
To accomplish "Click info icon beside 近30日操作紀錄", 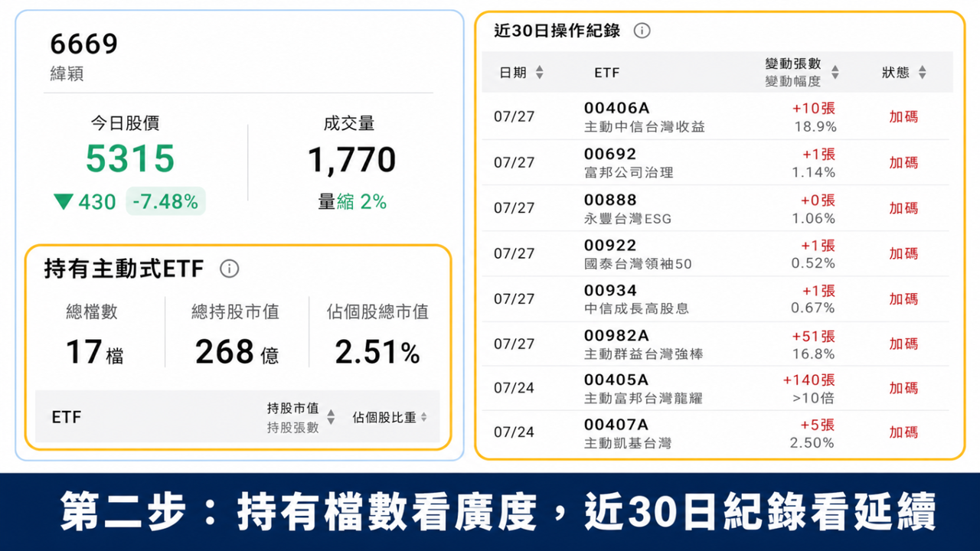I will coord(642,31).
